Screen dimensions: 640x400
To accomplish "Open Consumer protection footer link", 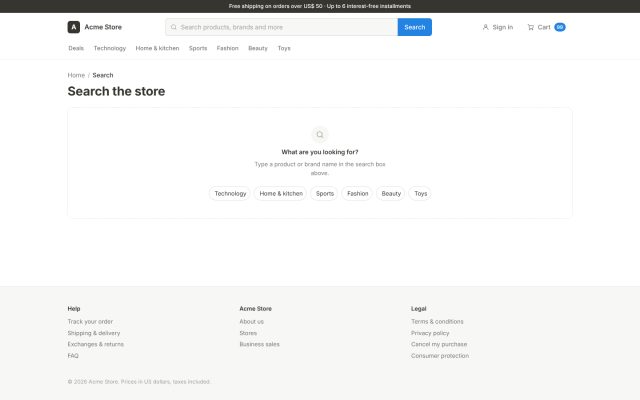I will tap(440, 356).
